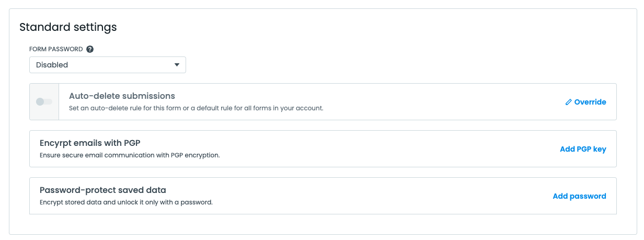Screen dimensions: 644x240
Task: Click the Add PGP key link
Action: coord(583,149)
